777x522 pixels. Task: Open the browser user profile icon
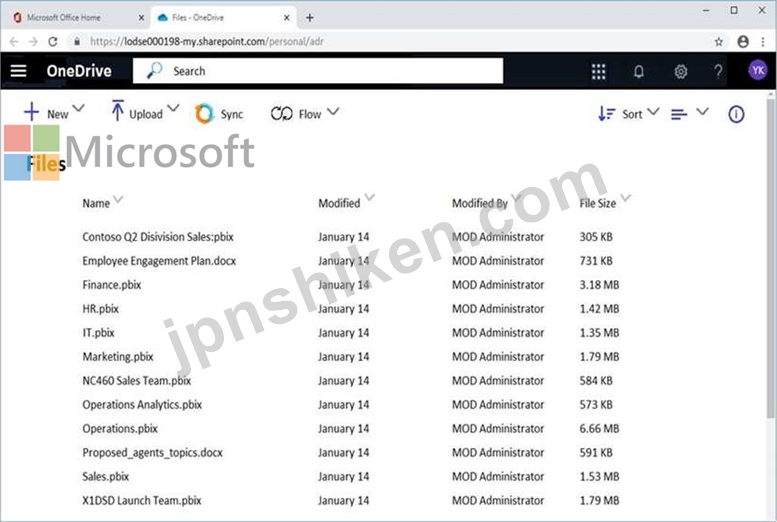[743, 42]
